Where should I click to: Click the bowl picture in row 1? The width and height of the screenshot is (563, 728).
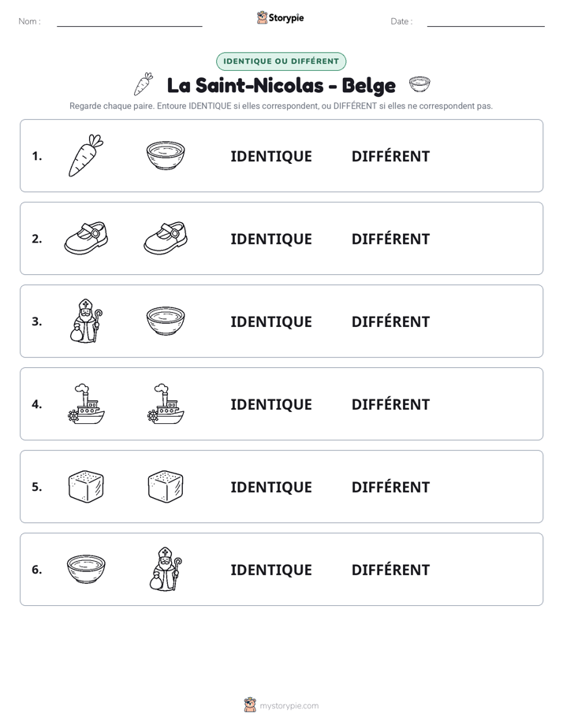coord(166,156)
